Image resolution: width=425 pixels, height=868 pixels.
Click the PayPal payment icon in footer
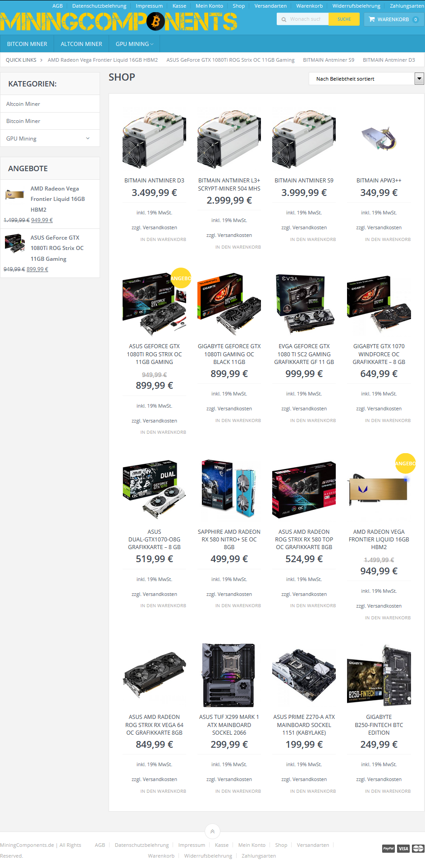point(388,849)
